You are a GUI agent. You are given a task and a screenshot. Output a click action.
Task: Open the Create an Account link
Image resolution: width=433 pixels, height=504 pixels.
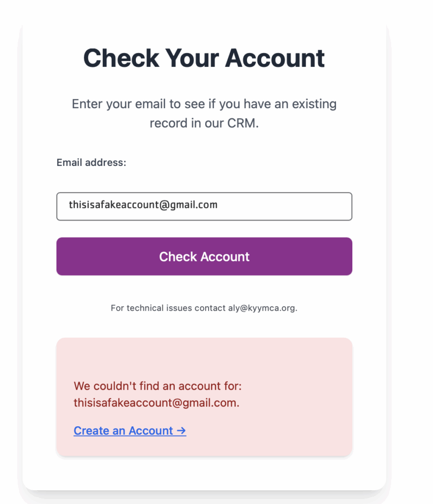point(130,430)
